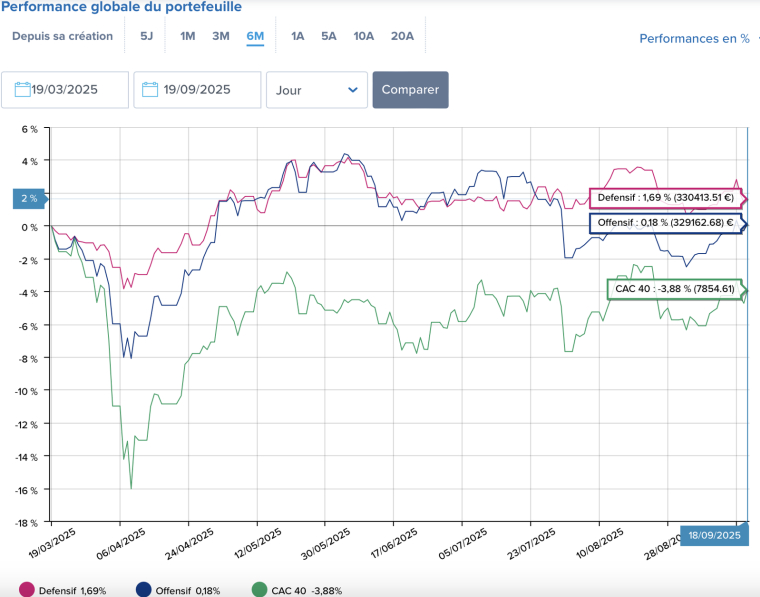Screen dimensions: 760x597
Task: Choose the 5A time range
Action: pos(328,36)
